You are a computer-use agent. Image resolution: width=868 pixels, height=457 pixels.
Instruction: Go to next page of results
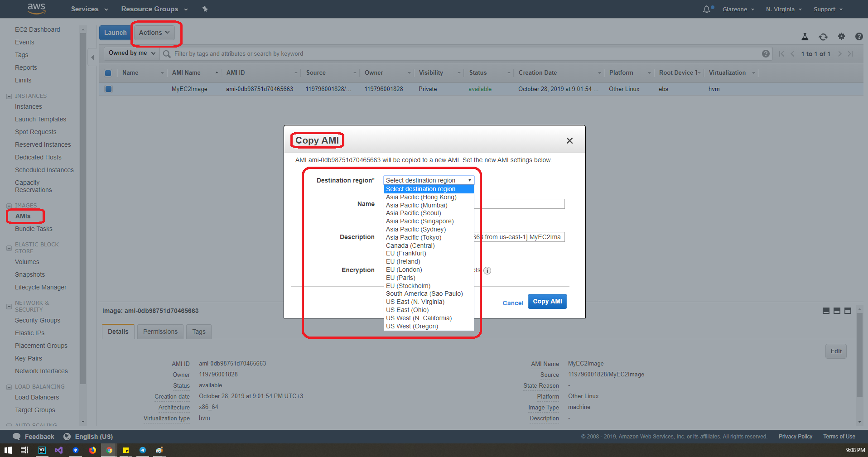[x=839, y=53]
